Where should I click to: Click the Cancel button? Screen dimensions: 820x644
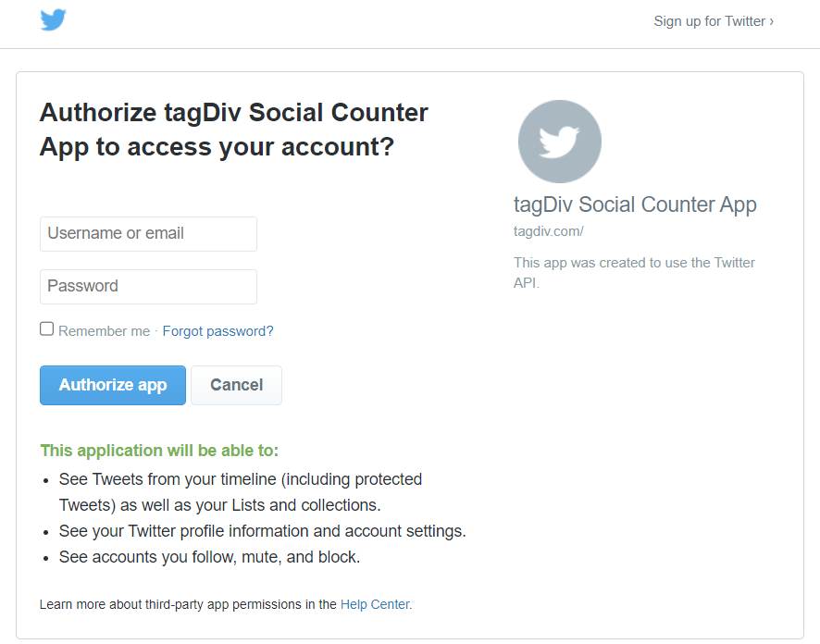[x=236, y=385]
